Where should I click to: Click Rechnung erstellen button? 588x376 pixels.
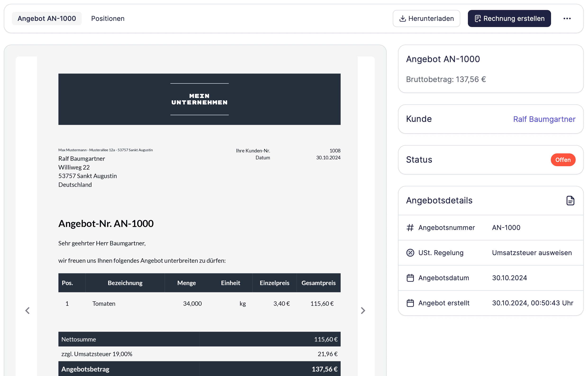[509, 18]
